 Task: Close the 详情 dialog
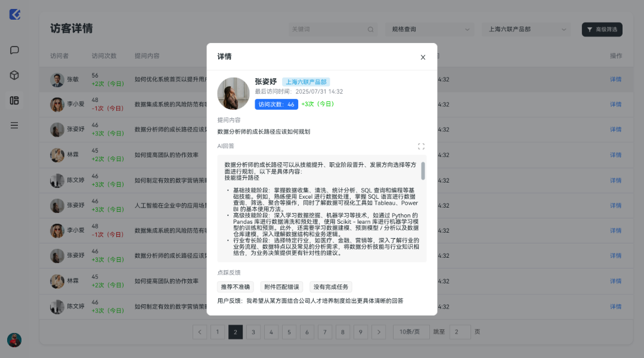423,57
